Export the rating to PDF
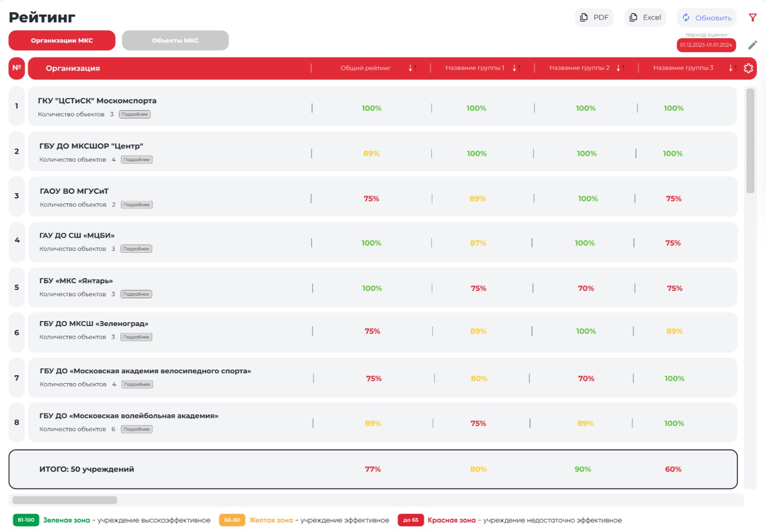The height and width of the screenshot is (532, 766). 594,18
